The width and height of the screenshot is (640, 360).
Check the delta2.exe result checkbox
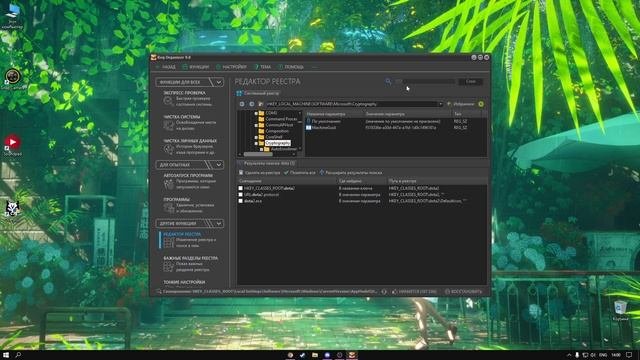240,201
